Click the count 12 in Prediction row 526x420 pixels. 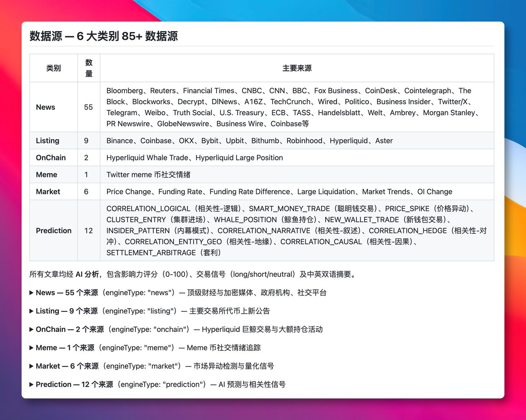click(x=89, y=231)
